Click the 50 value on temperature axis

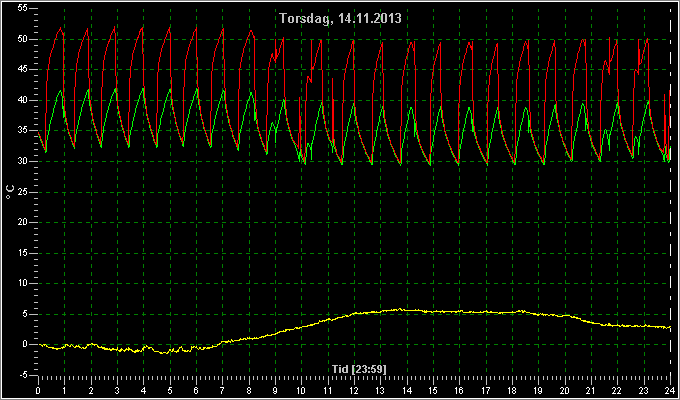point(23,39)
